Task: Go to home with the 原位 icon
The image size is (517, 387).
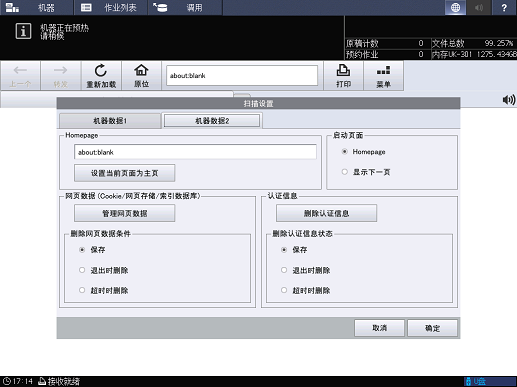Action: [x=141, y=76]
